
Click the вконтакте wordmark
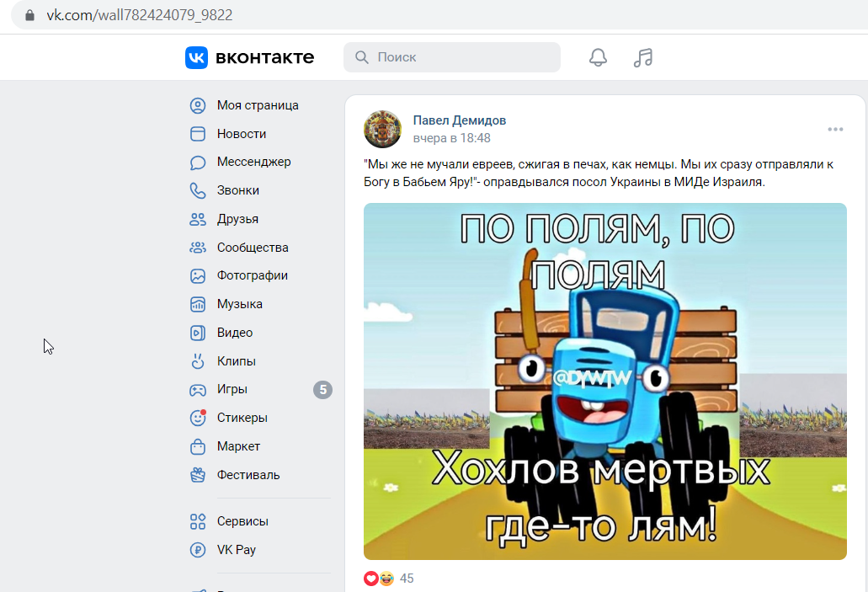coord(264,57)
